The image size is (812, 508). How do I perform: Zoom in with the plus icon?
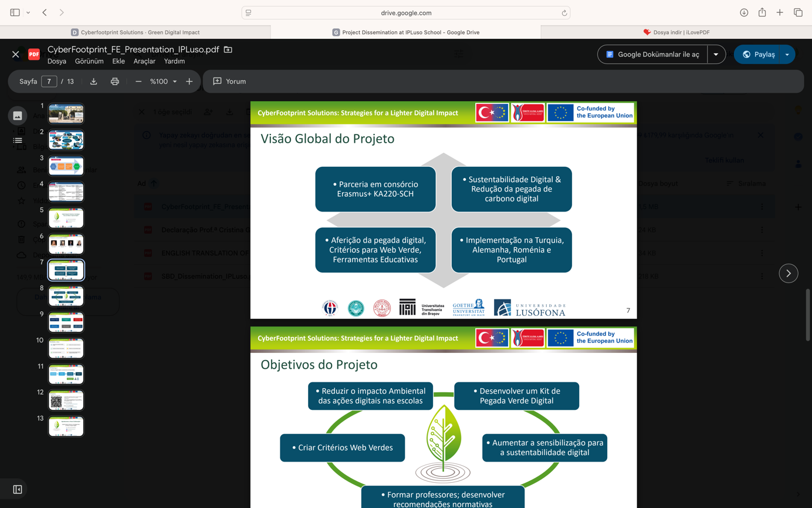point(190,82)
